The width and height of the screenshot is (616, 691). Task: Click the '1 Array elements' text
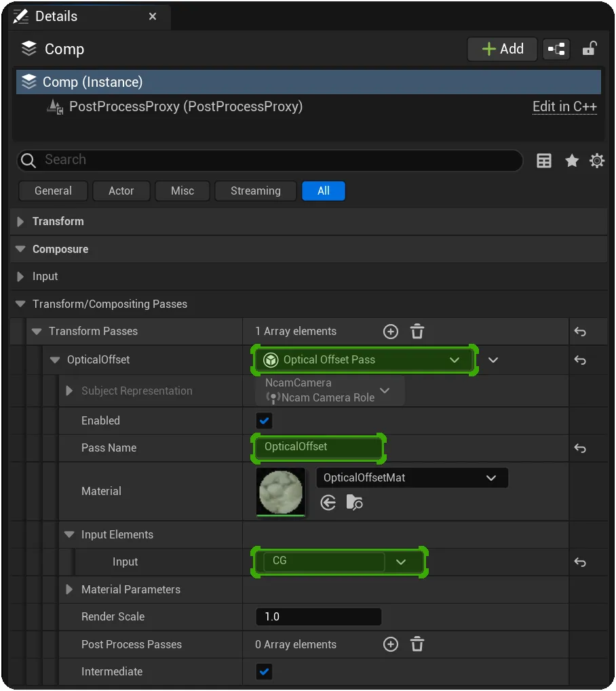pos(295,332)
